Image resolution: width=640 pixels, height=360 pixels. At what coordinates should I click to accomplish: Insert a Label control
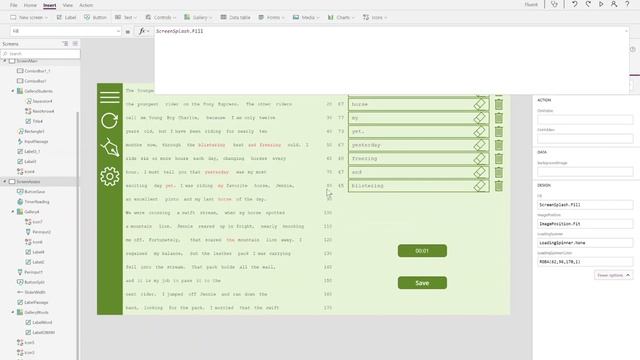(x=66, y=18)
